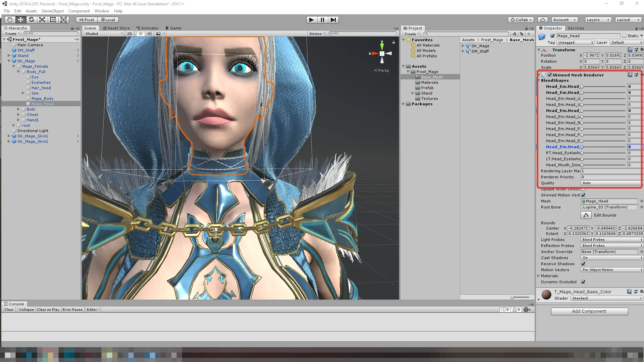Open the GameObject menu
The width and height of the screenshot is (644, 362).
pyautogui.click(x=52, y=11)
